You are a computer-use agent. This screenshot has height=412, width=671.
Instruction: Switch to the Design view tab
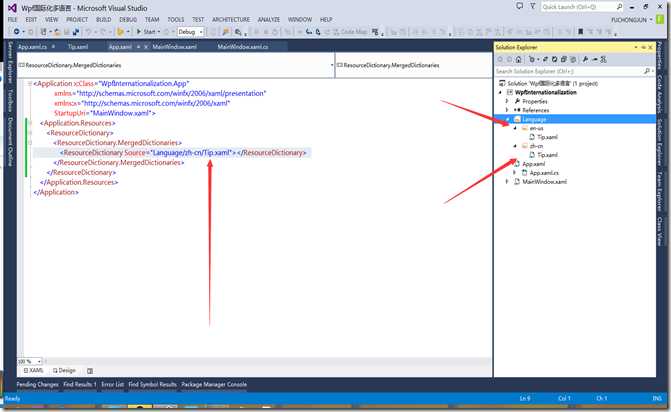(x=64, y=371)
